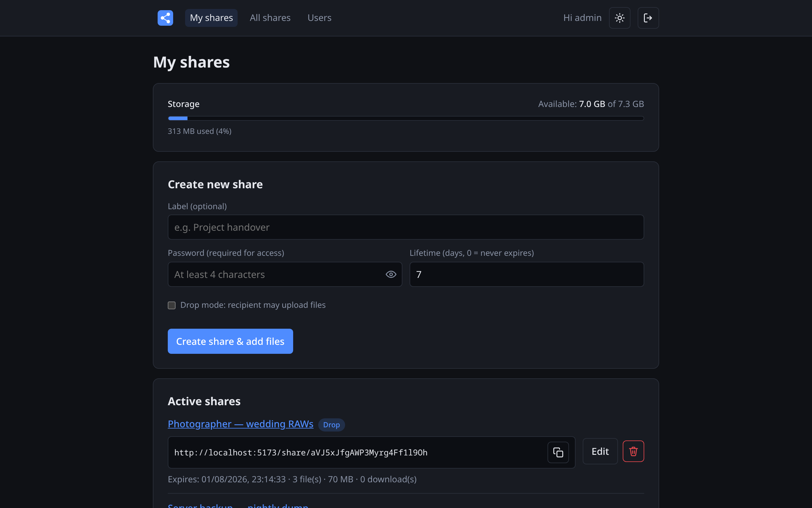Enable Drop mode checkbox
This screenshot has height=508, width=812.
click(171, 305)
